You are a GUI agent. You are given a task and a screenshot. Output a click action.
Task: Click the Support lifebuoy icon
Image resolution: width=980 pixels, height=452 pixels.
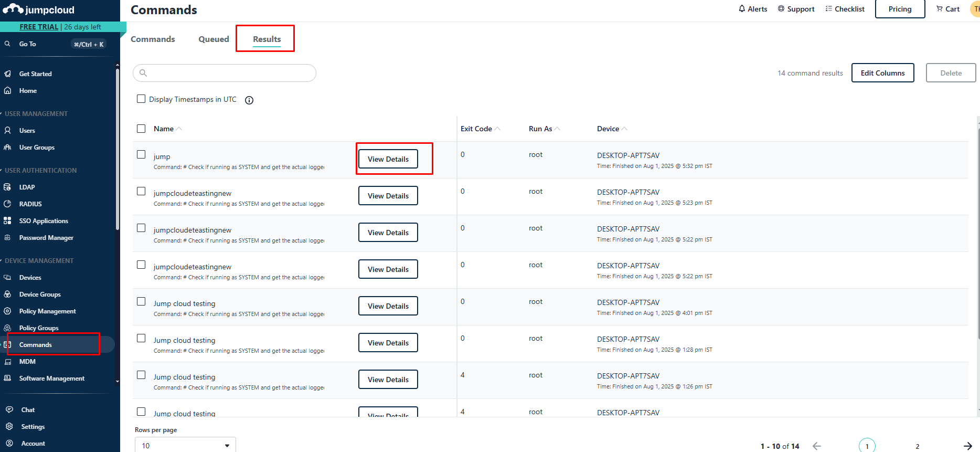(781, 9)
